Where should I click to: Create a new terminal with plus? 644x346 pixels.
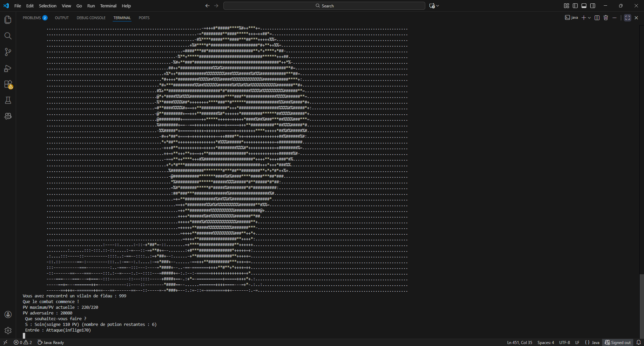(x=584, y=18)
